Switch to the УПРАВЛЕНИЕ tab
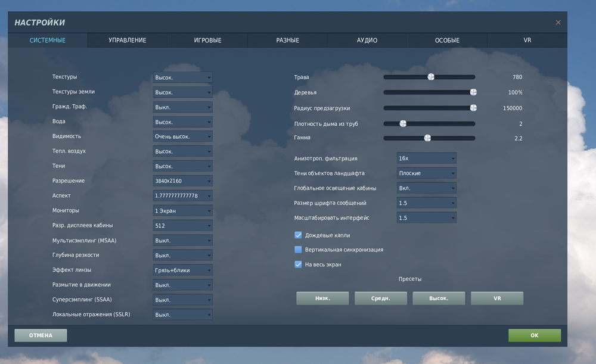Viewport: 596px width, 364px height. point(127,40)
